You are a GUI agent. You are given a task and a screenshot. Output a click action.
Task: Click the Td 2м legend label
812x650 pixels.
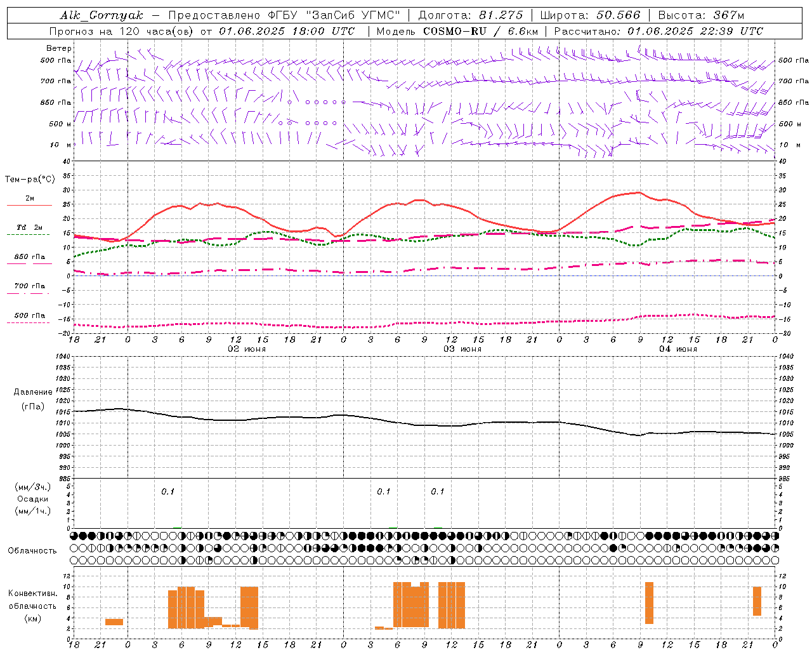29,227
